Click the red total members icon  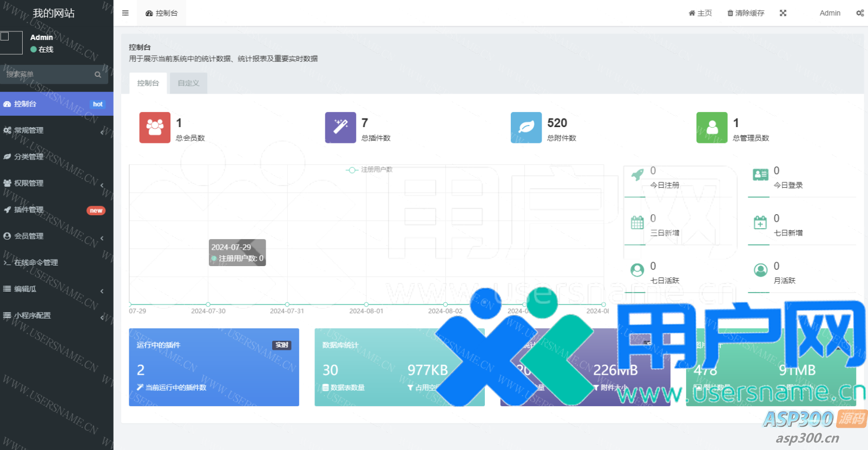coord(155,128)
